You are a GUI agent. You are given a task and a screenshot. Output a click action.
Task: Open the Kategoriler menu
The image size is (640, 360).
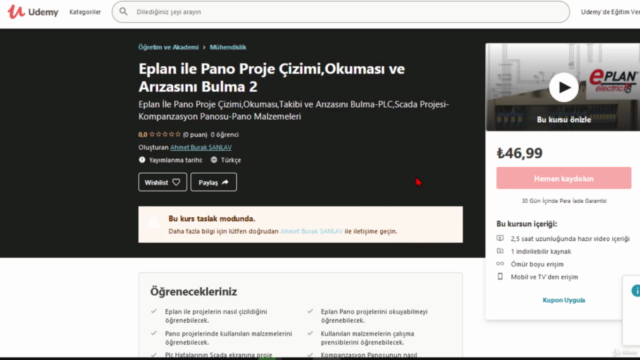pyautogui.click(x=85, y=12)
